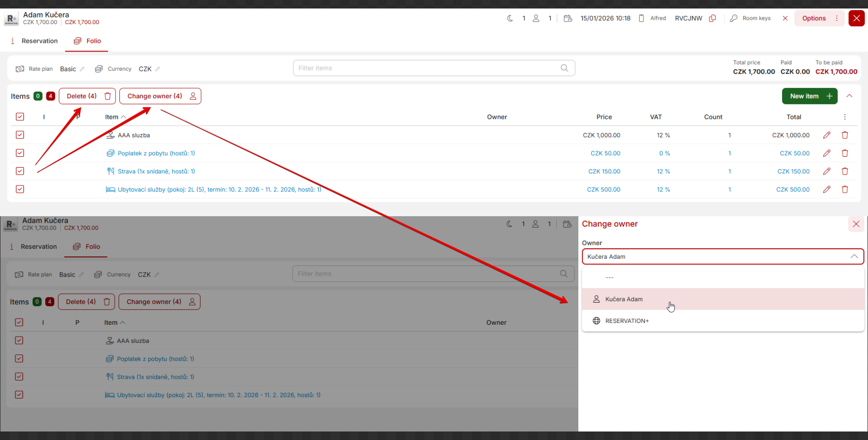868x440 pixels.
Task: Select RESERVATION+ from the owner list
Action: coord(627,321)
